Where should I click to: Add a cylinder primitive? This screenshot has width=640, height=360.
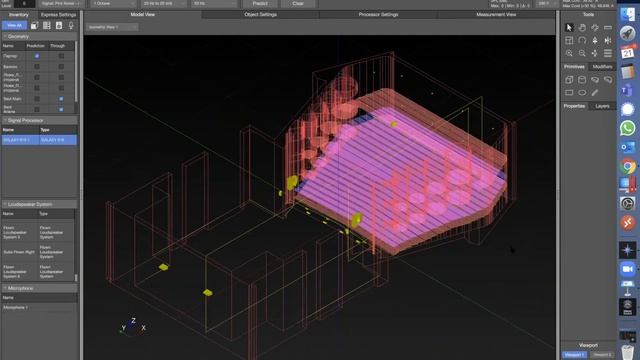(582, 80)
